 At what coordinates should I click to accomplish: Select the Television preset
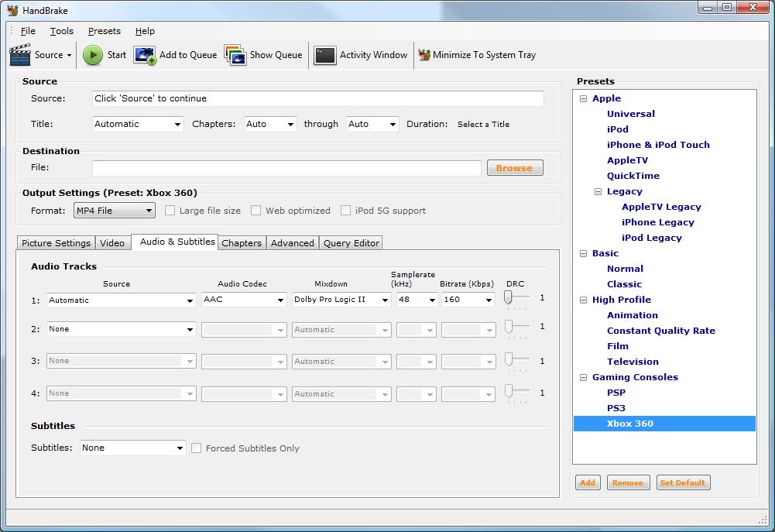(x=633, y=362)
